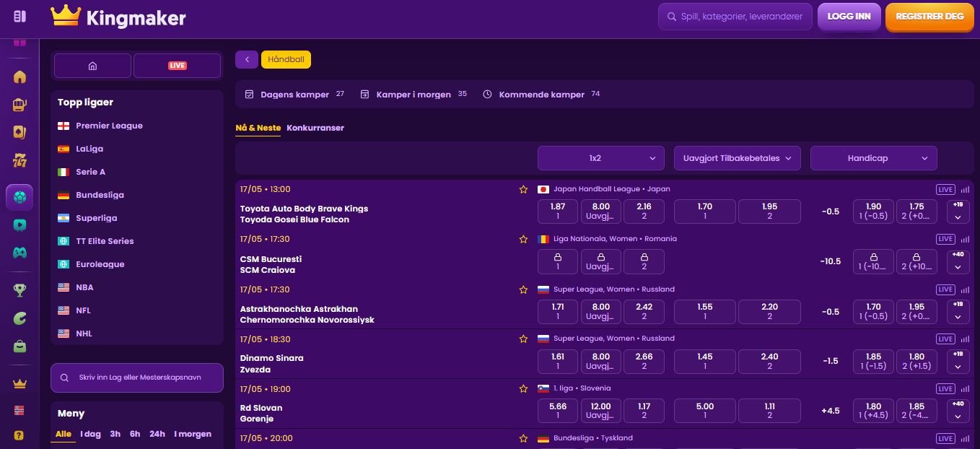This screenshot has height=449, width=980.
Task: Select the Alle time filter in Meny
Action: coord(64,434)
